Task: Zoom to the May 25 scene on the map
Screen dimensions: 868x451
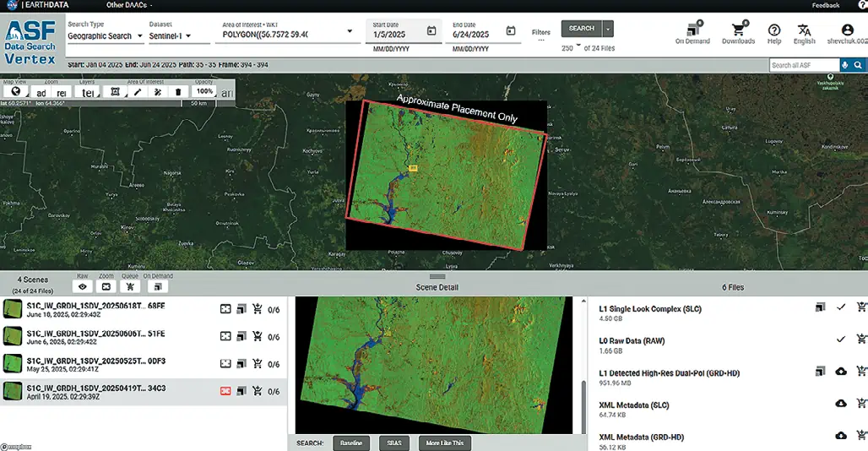Action: point(225,364)
